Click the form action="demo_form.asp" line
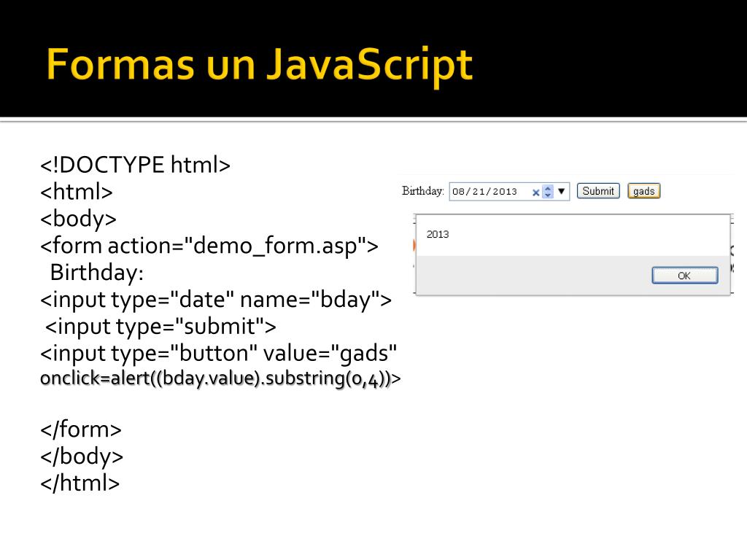Image resolution: width=747 pixels, height=560 pixels. pos(209,246)
